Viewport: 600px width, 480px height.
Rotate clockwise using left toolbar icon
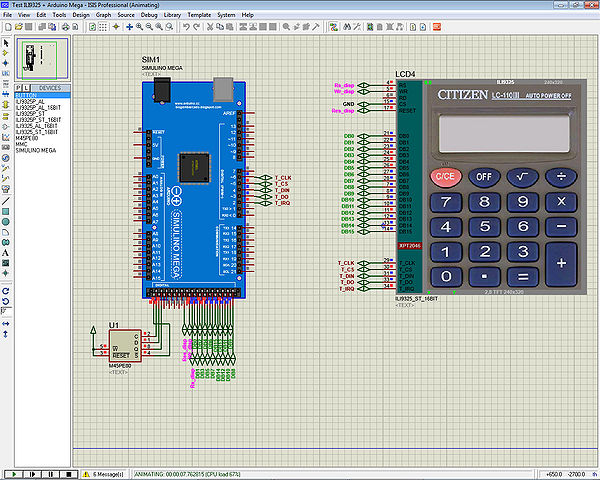click(6, 291)
